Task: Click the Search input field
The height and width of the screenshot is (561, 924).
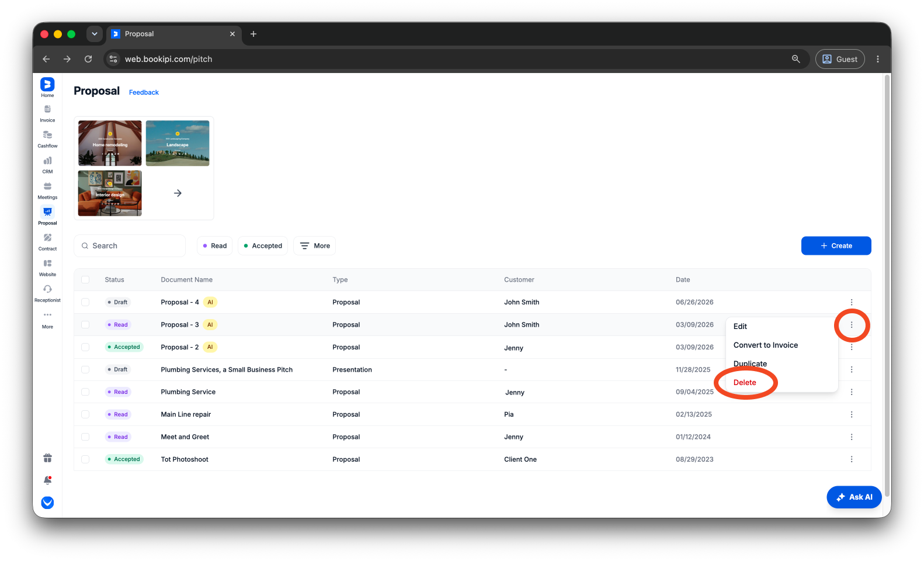Action: pyautogui.click(x=130, y=246)
